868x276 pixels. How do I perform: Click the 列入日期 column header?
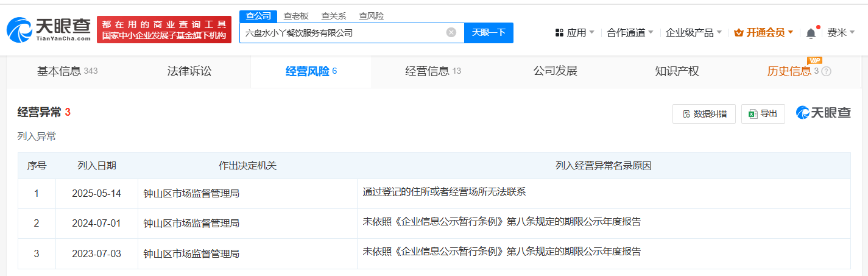(x=97, y=166)
